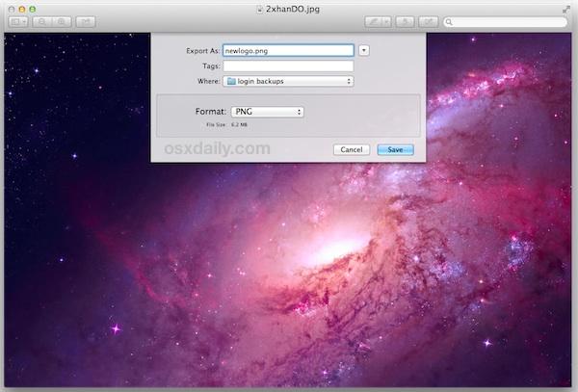The height and width of the screenshot is (392, 578).
Task: Focus the toolbar search field
Action: tap(505, 22)
